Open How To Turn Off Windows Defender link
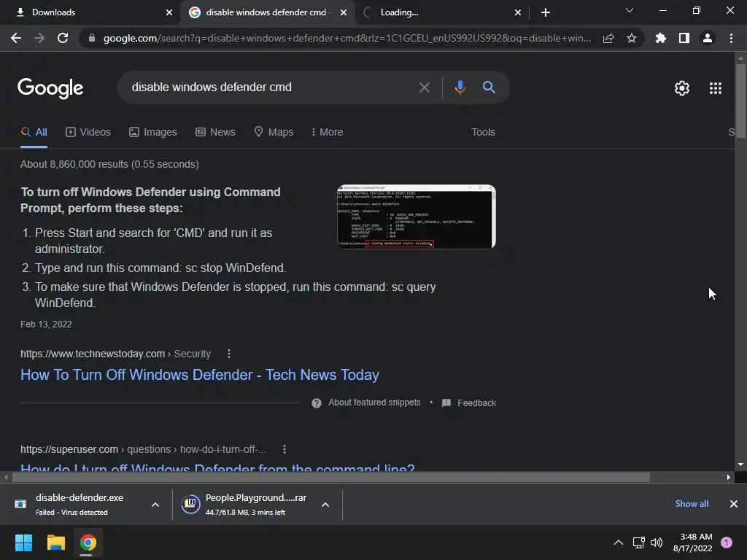Image resolution: width=747 pixels, height=560 pixels. [200, 375]
